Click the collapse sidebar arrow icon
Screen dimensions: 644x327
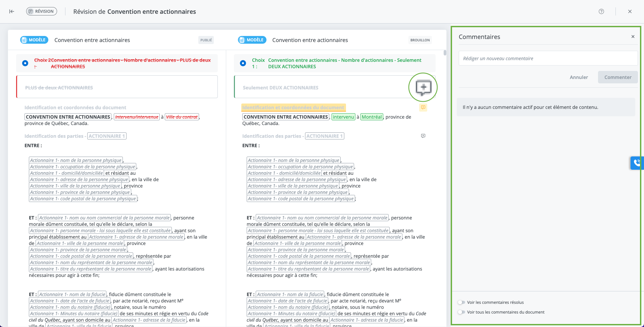(12, 11)
